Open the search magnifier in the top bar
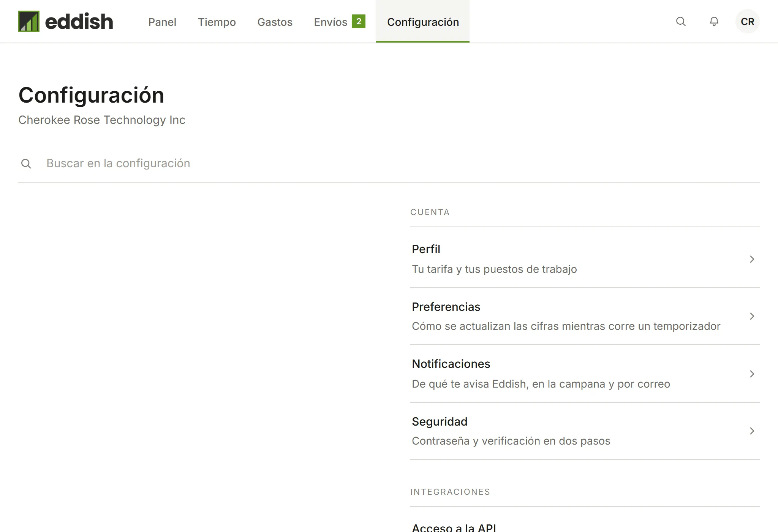Image resolution: width=778 pixels, height=532 pixels. 681,22
